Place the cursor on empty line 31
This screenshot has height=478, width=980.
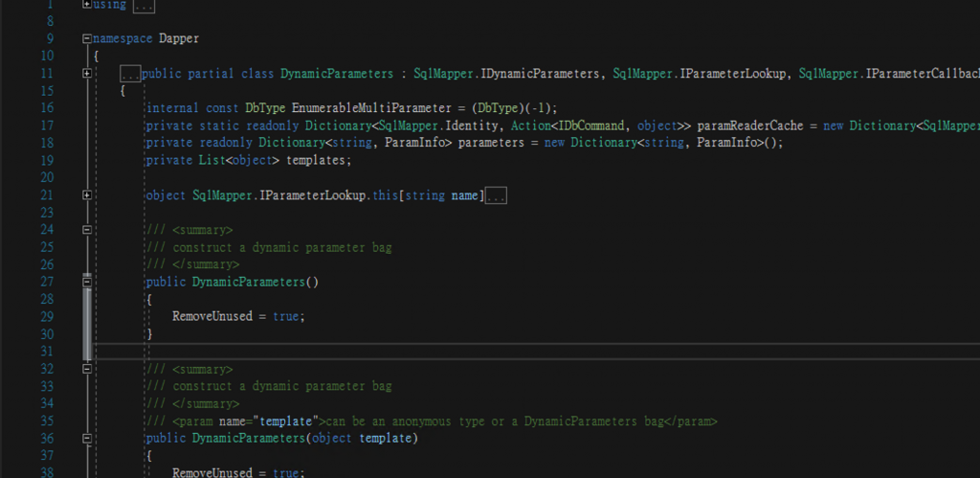click(538, 353)
